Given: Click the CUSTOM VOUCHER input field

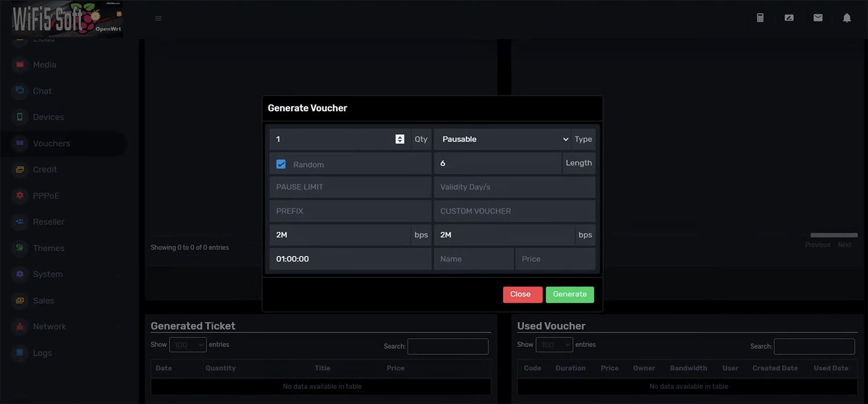Looking at the screenshot, I should pyautogui.click(x=514, y=211).
